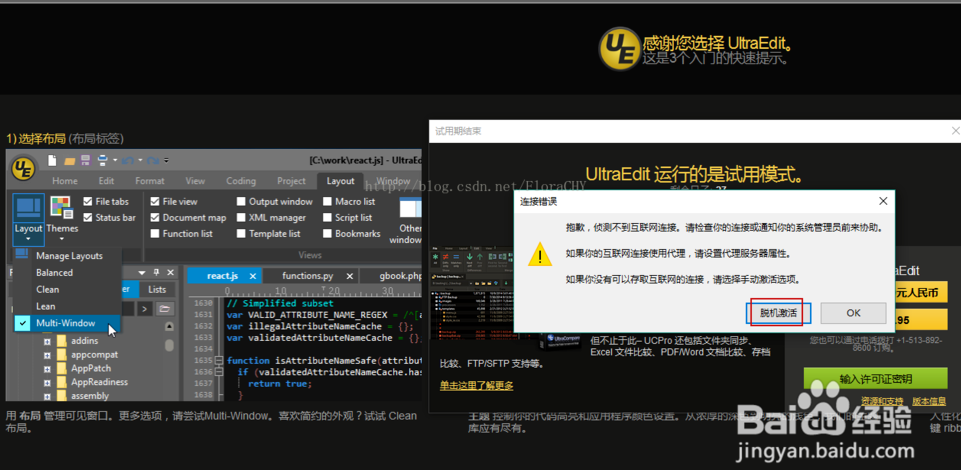Expand the assembly folder node

pyautogui.click(x=47, y=396)
